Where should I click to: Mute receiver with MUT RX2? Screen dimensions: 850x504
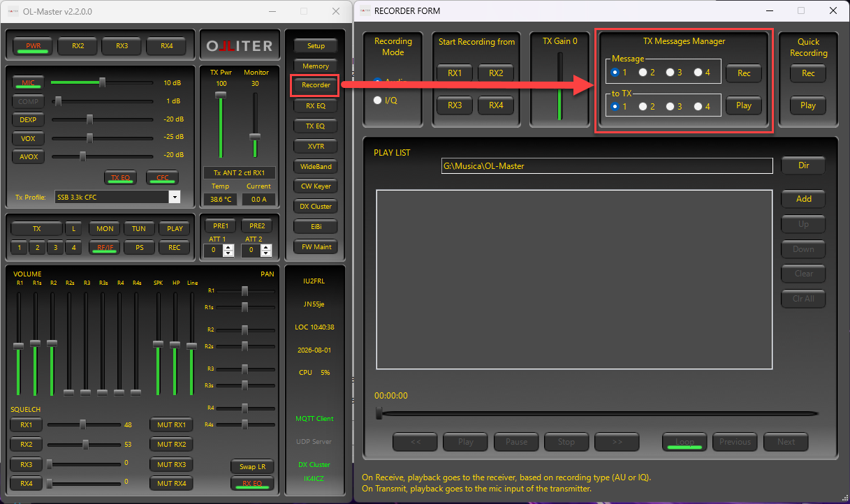coord(171,445)
